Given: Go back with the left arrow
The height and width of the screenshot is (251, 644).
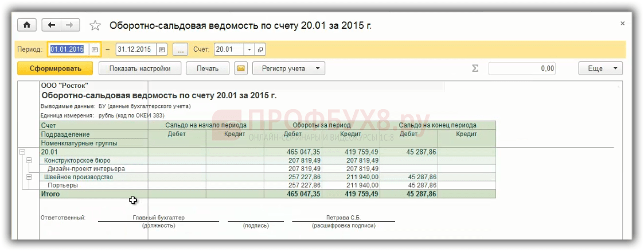Looking at the screenshot, I should (x=52, y=25).
